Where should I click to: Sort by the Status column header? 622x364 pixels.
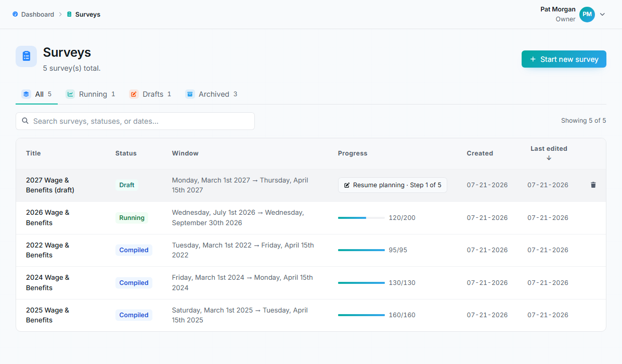pyautogui.click(x=126, y=153)
